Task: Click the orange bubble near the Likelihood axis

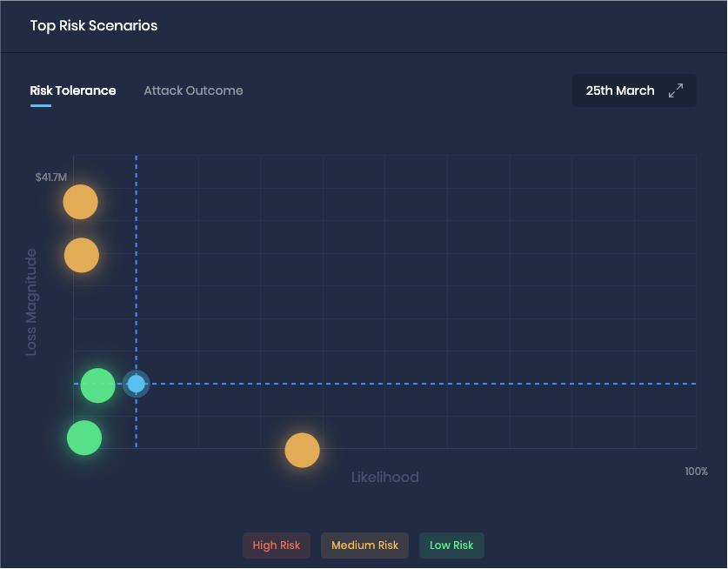Action: 302,450
